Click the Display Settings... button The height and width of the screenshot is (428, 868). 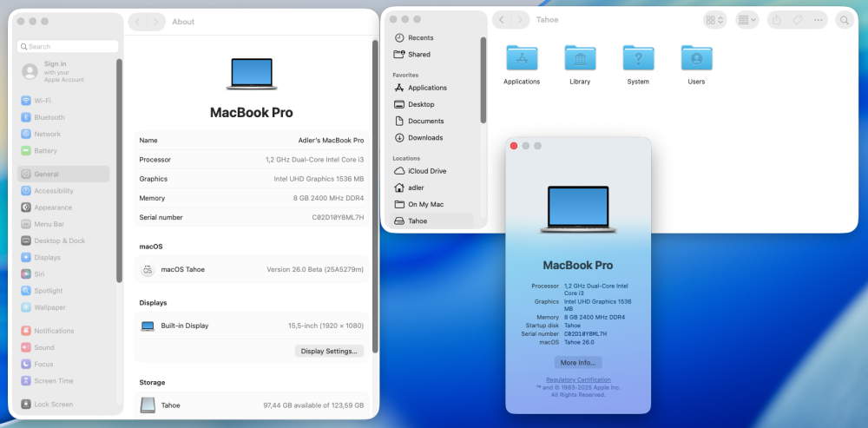329,351
